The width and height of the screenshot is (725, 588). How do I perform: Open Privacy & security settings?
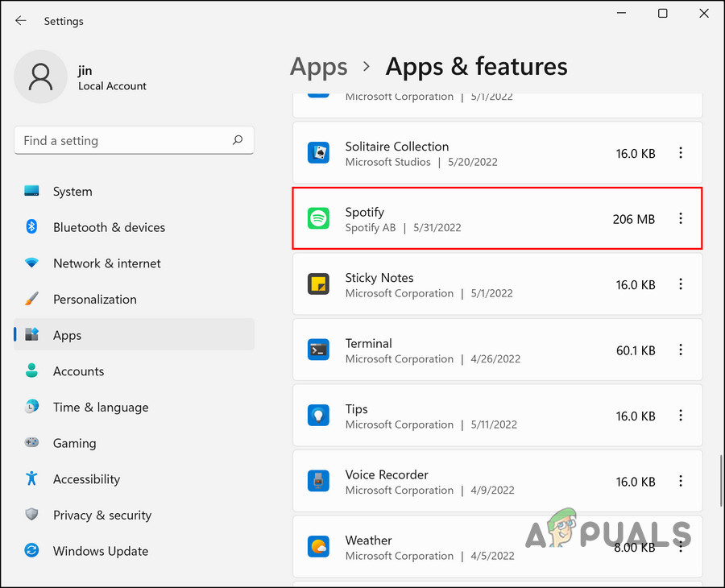(134, 515)
